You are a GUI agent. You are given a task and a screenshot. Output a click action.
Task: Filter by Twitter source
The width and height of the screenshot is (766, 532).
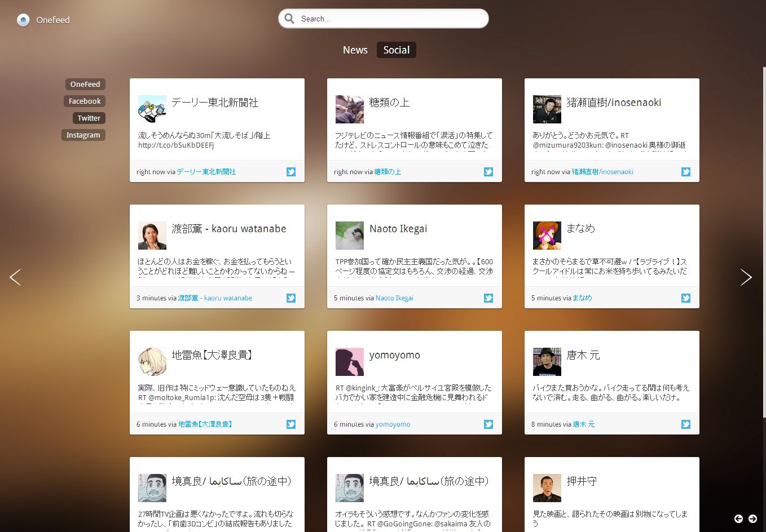coord(89,118)
